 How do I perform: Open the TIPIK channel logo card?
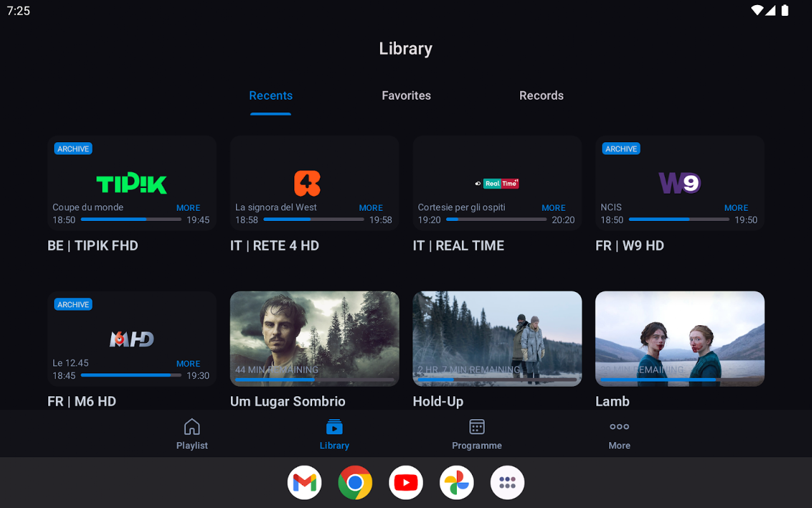click(x=131, y=184)
